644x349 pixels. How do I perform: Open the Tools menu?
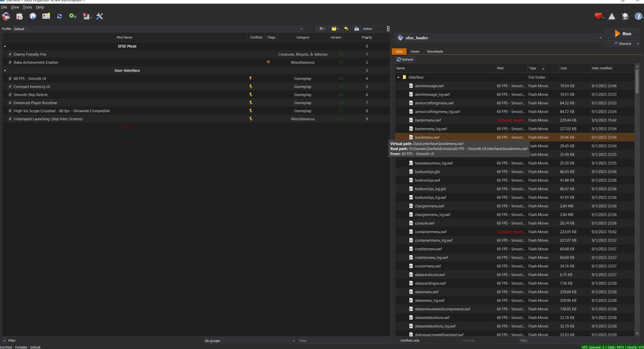27,7
